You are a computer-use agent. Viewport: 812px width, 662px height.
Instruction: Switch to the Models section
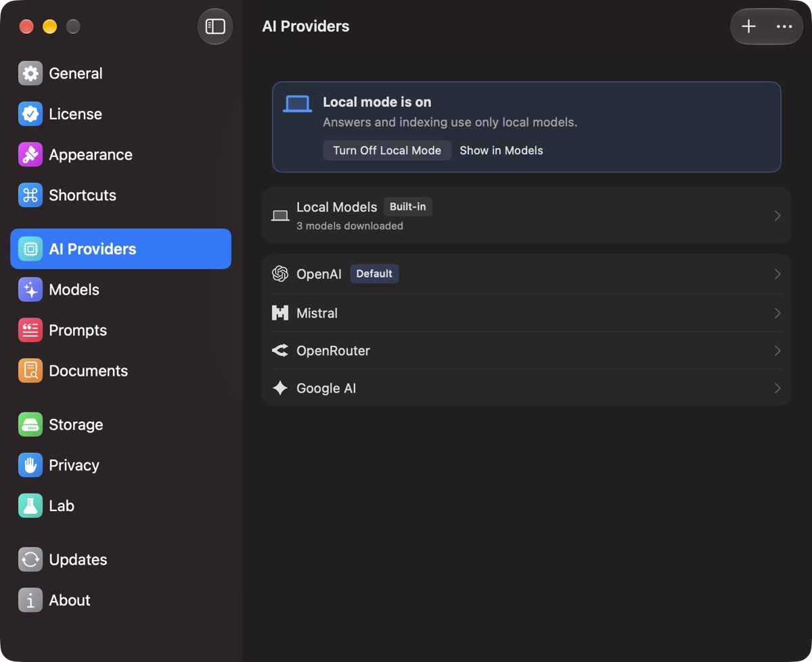coord(120,290)
